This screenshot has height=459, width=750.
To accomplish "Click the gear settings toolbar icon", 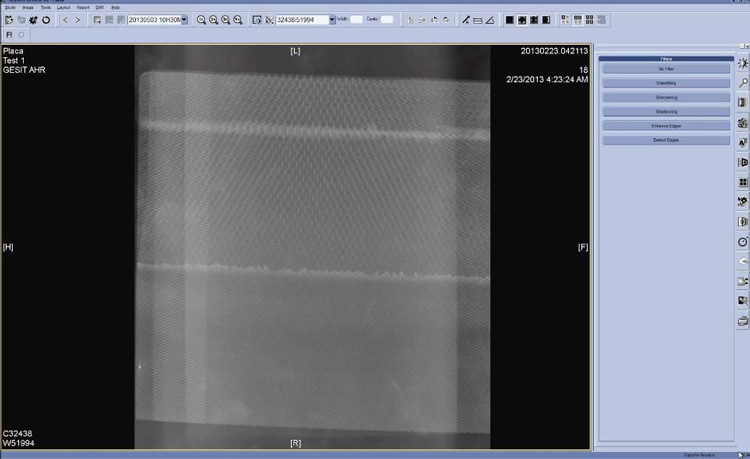I will [33, 20].
